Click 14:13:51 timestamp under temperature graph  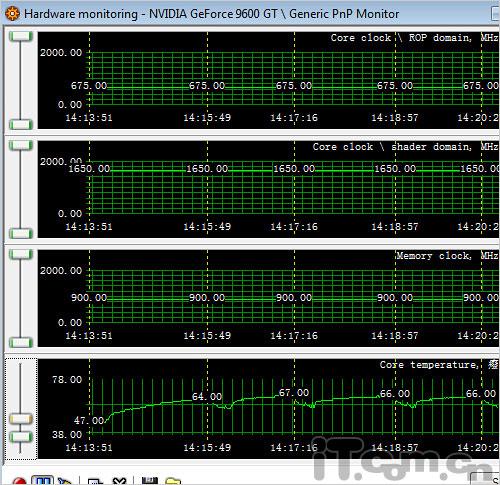(89, 447)
